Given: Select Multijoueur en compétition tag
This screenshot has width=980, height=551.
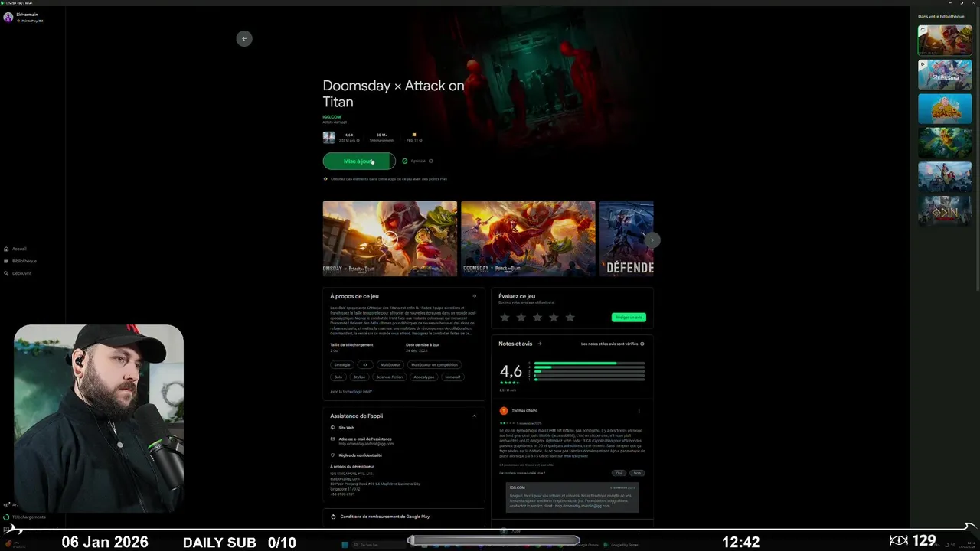Looking at the screenshot, I should click(435, 365).
